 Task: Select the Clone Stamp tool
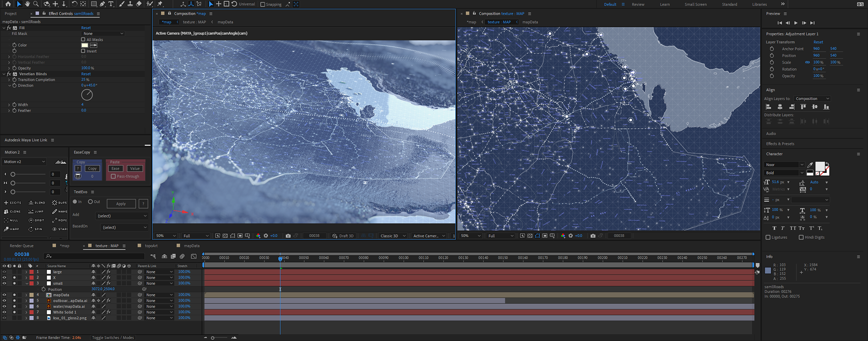pyautogui.click(x=130, y=4)
